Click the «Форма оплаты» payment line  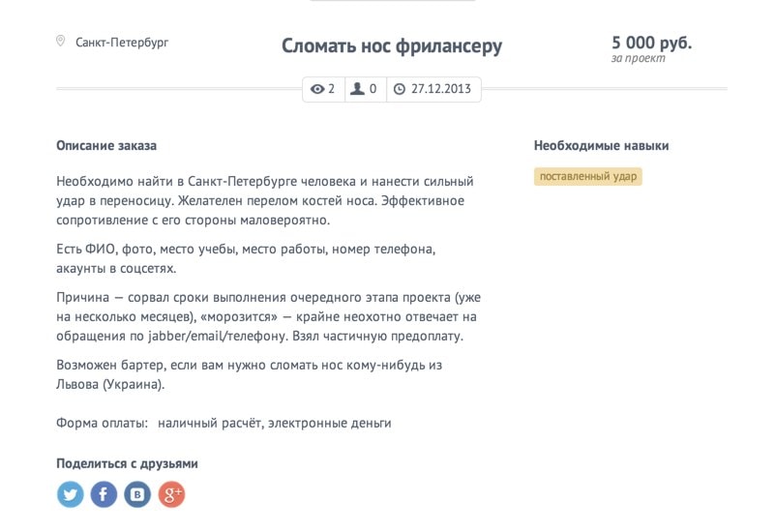point(224,423)
